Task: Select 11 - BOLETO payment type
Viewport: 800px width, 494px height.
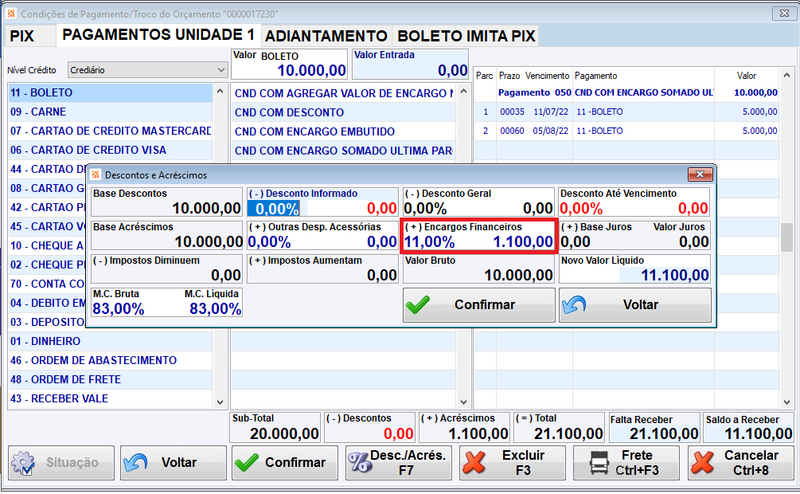Action: 110,93
